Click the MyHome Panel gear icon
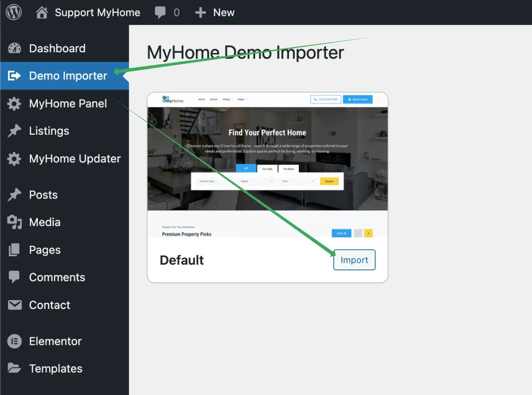 (x=14, y=104)
